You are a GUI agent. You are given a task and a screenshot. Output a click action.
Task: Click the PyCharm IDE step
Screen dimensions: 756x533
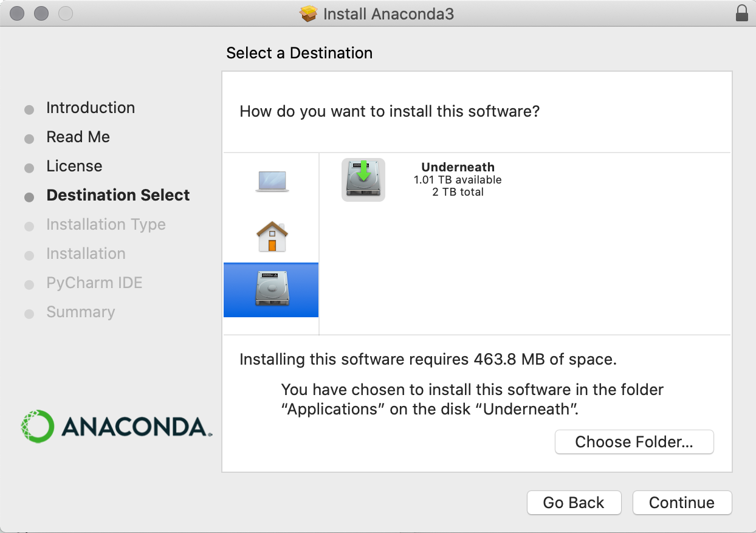coord(94,283)
